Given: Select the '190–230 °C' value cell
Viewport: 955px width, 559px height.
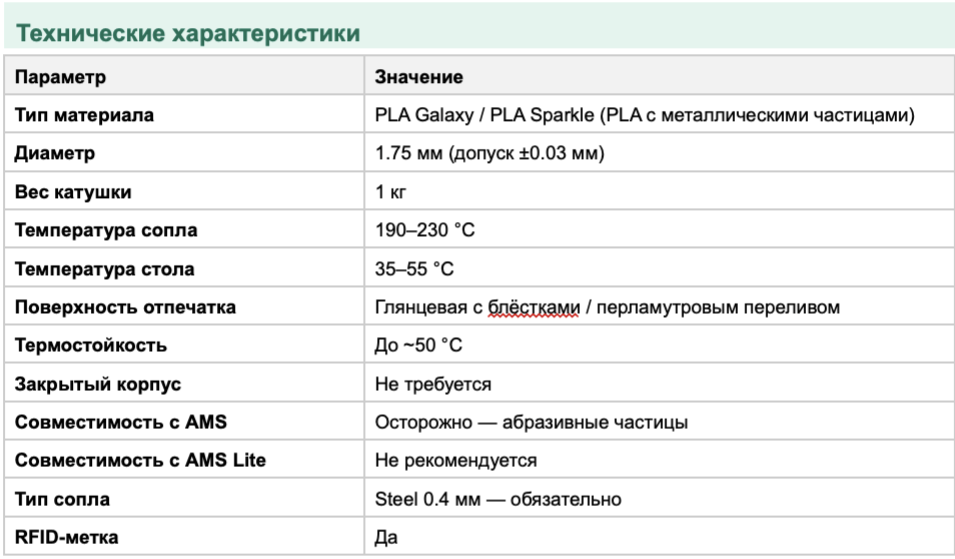Looking at the screenshot, I should pyautogui.click(x=659, y=229).
